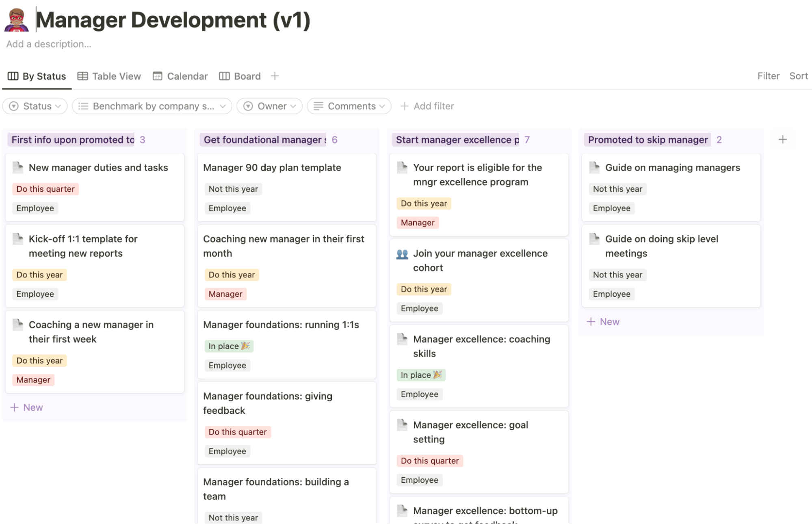Click Add filter to create a new filter

pos(427,106)
